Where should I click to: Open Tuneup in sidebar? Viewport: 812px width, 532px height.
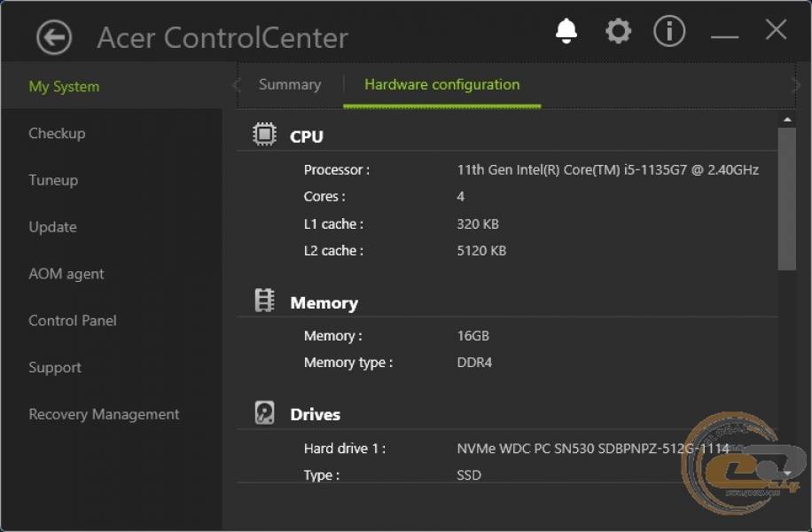[x=53, y=180]
